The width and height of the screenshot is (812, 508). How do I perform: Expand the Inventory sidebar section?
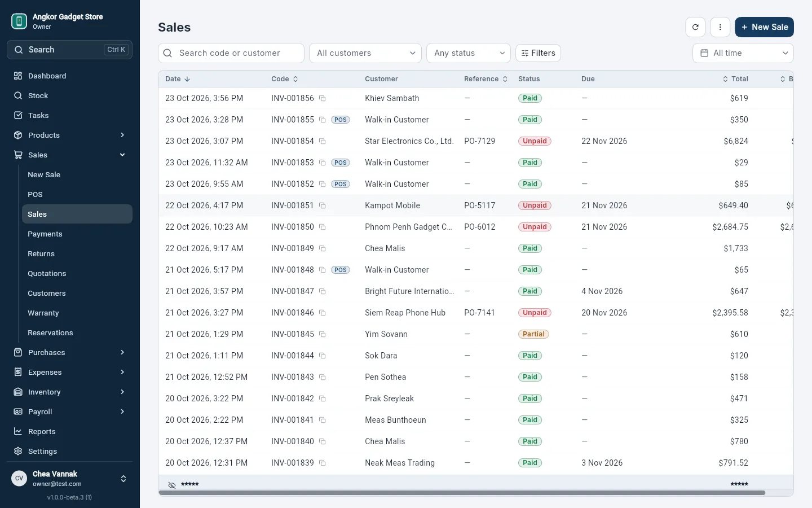pyautogui.click(x=70, y=392)
